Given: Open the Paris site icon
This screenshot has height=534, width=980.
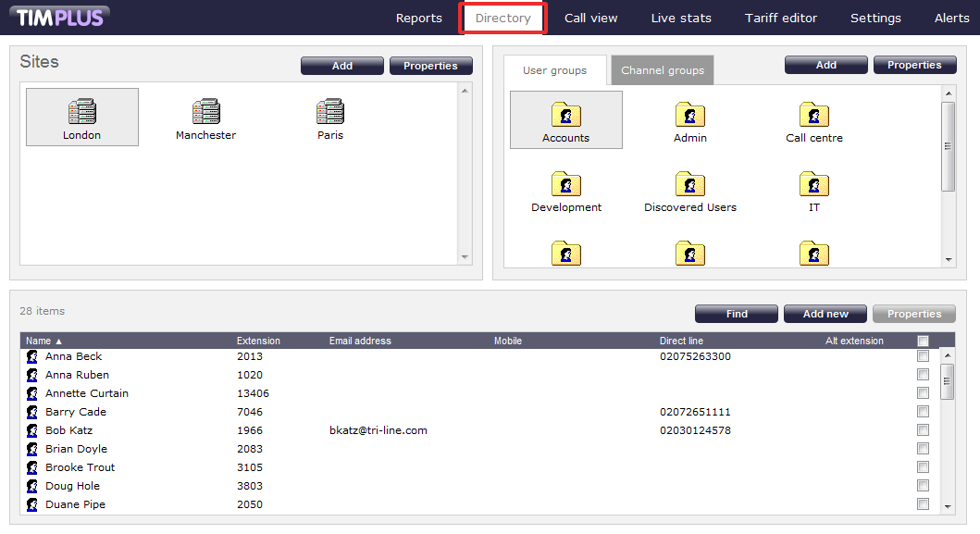Looking at the screenshot, I should [330, 112].
